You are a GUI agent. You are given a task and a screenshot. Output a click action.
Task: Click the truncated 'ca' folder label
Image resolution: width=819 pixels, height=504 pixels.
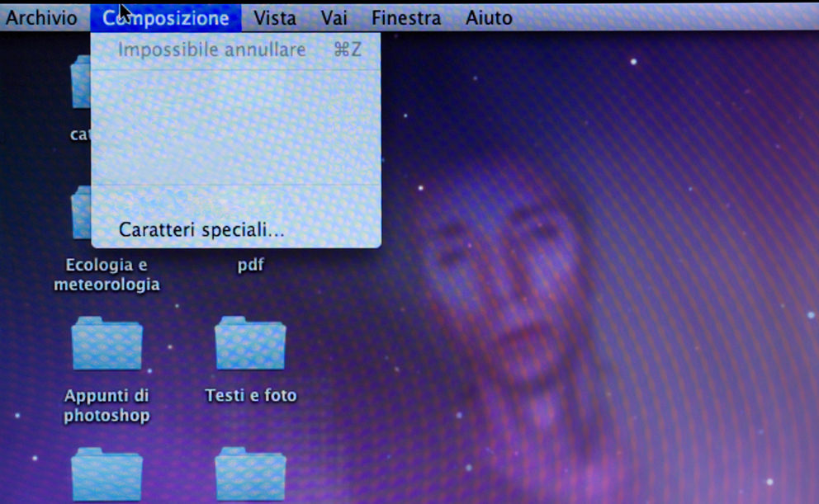80,134
